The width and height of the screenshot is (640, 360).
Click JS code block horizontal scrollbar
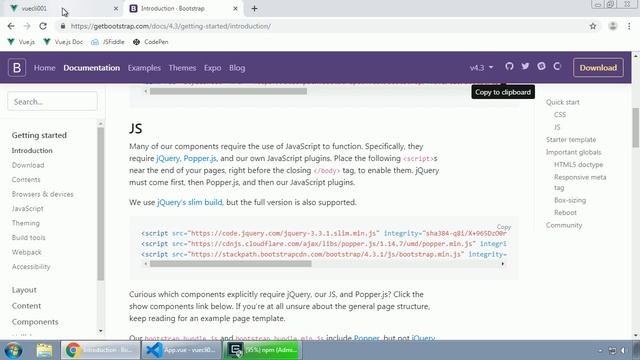pos(231,264)
